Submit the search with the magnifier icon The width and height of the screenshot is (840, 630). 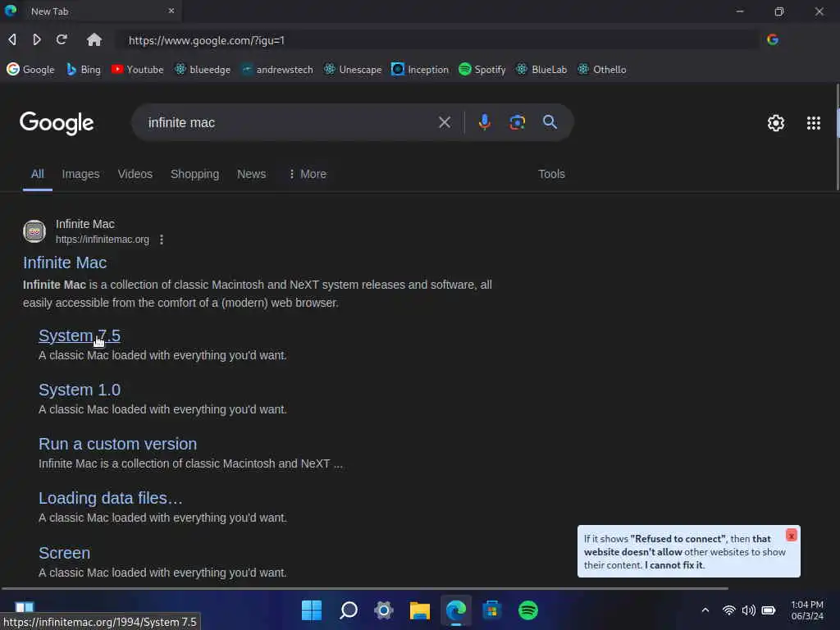550,122
